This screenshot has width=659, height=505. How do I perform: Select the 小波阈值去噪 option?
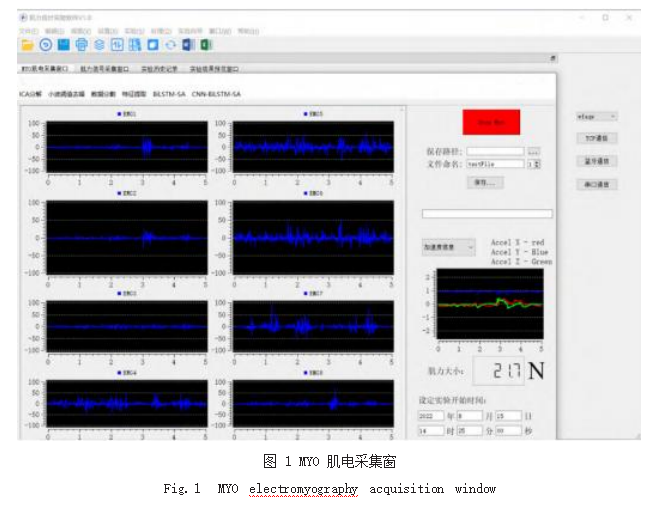tap(66, 94)
